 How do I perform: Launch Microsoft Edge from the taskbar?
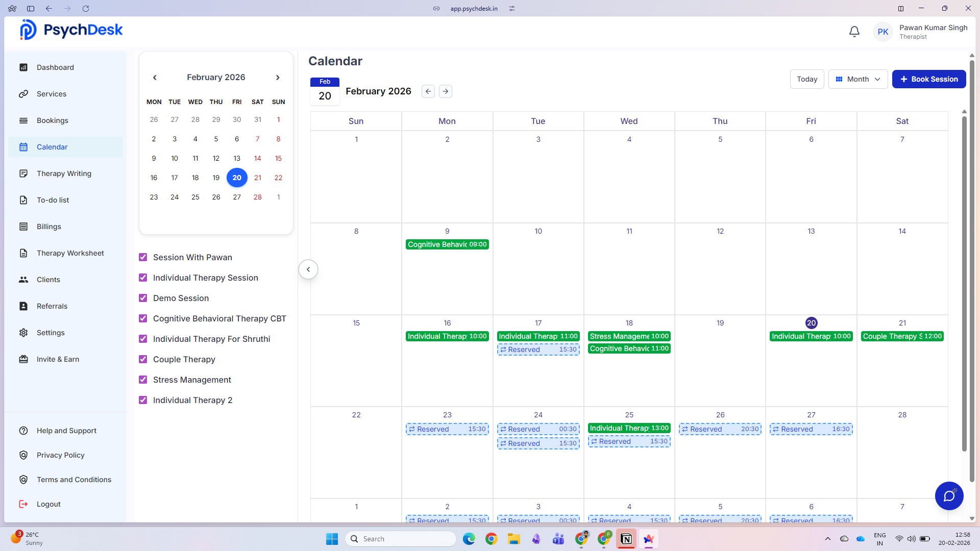469,539
